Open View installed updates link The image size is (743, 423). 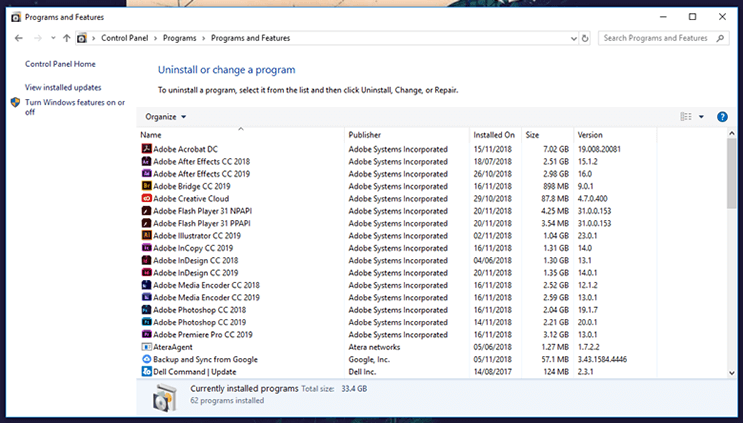(63, 87)
